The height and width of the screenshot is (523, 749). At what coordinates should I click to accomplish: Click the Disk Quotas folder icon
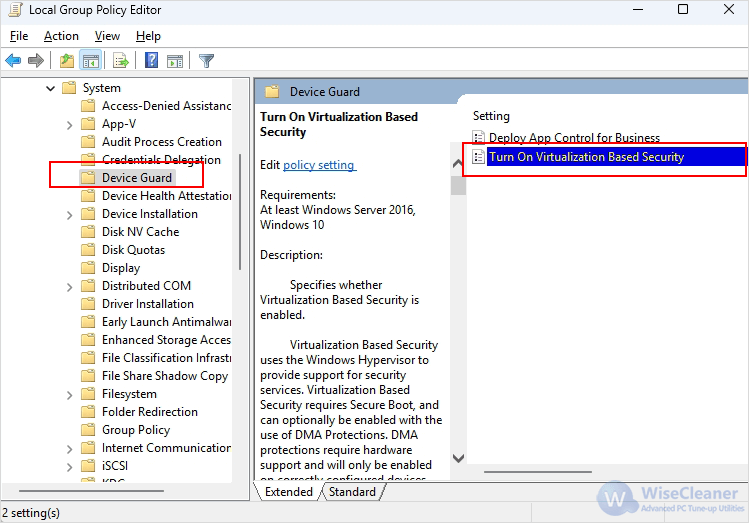tap(88, 250)
